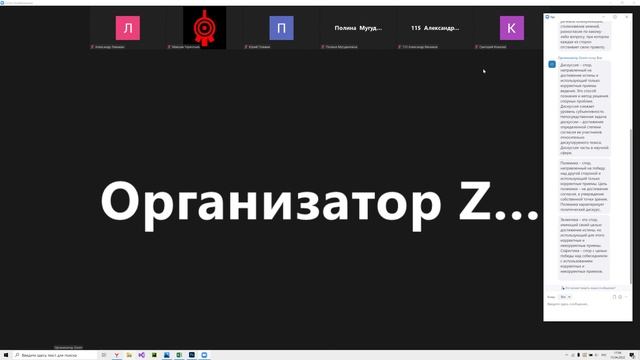Click the chat window title icon
Viewport: 640px width, 360px height.
click(x=547, y=17)
